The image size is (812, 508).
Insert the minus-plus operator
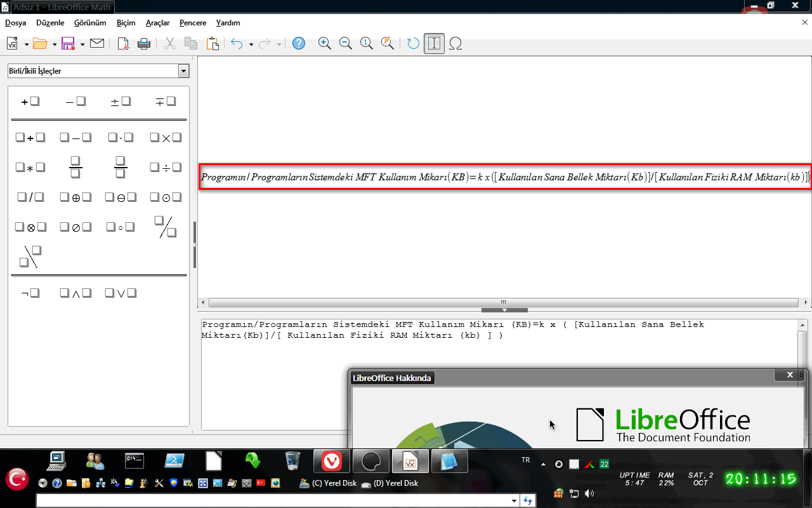point(166,102)
